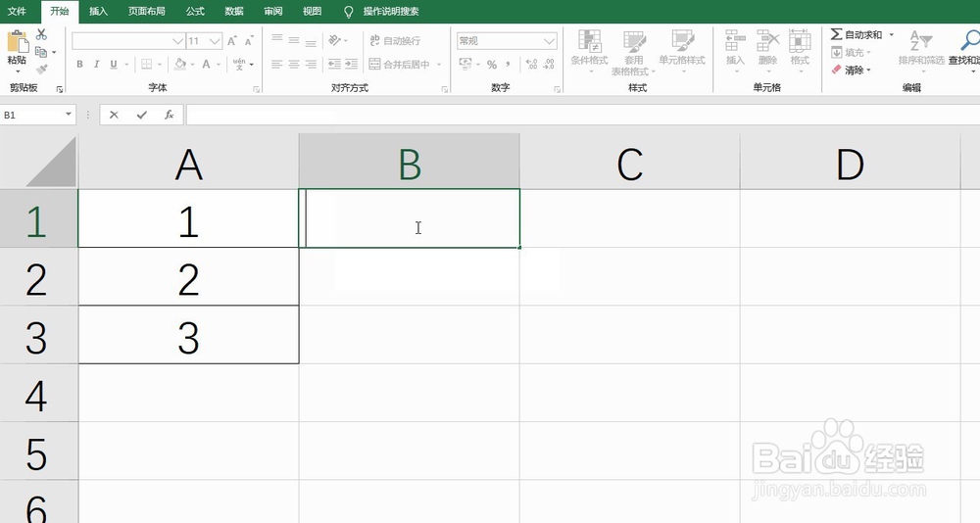Open the Name Box dropdown arrow

(69, 115)
